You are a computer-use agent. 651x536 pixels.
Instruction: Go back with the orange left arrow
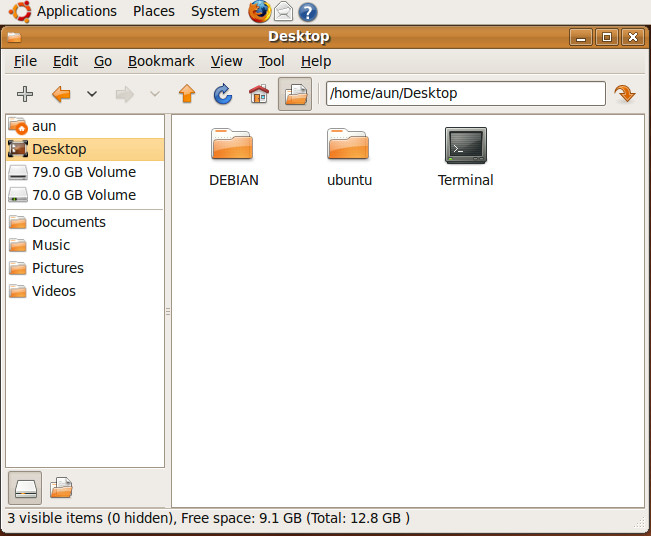click(61, 94)
